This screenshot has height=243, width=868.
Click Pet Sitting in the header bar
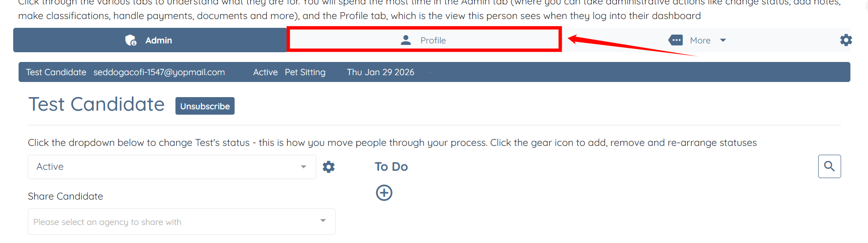(x=305, y=72)
